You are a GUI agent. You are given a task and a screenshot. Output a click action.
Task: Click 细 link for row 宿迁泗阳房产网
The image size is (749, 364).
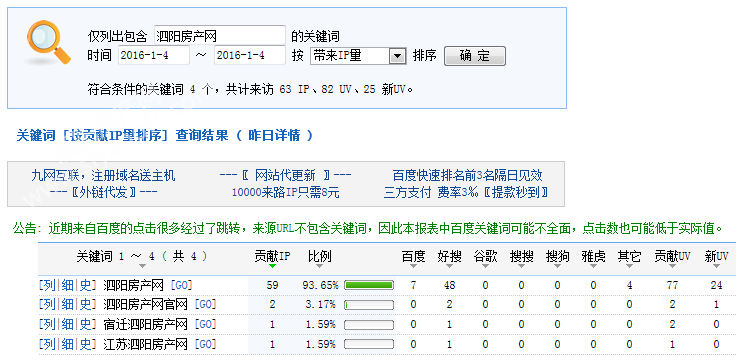coord(67,324)
